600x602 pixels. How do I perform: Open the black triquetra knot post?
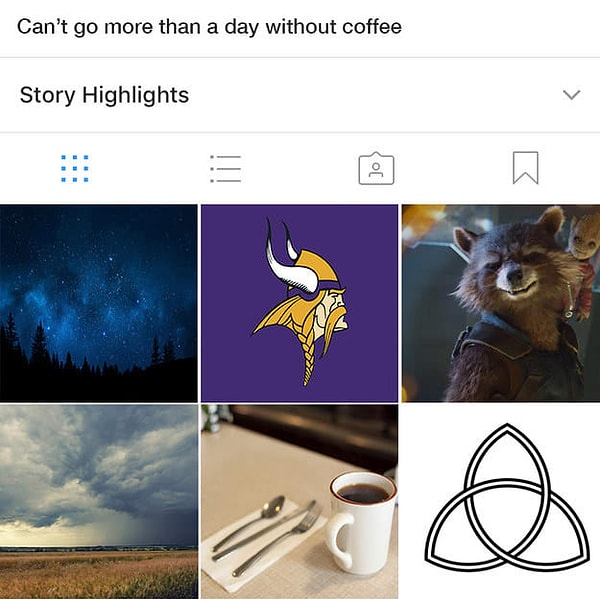501,501
